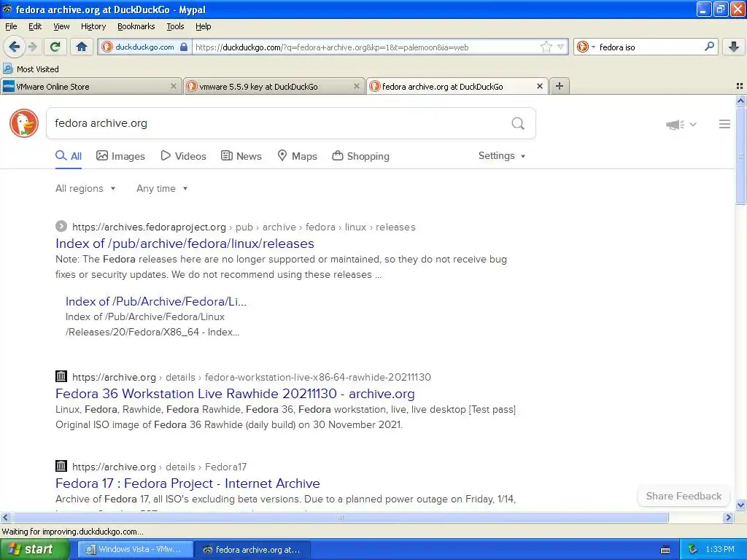Switch to News results
This screenshot has height=560, width=747.
(241, 156)
